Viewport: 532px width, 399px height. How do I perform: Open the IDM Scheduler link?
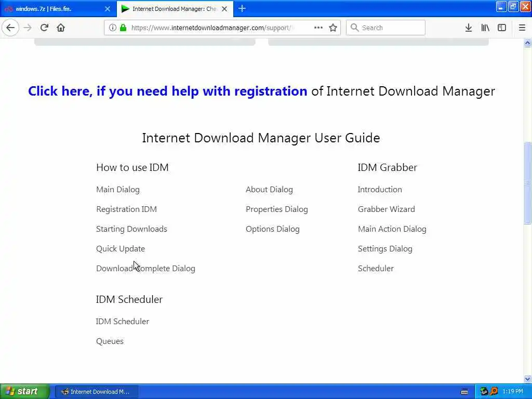point(123,321)
